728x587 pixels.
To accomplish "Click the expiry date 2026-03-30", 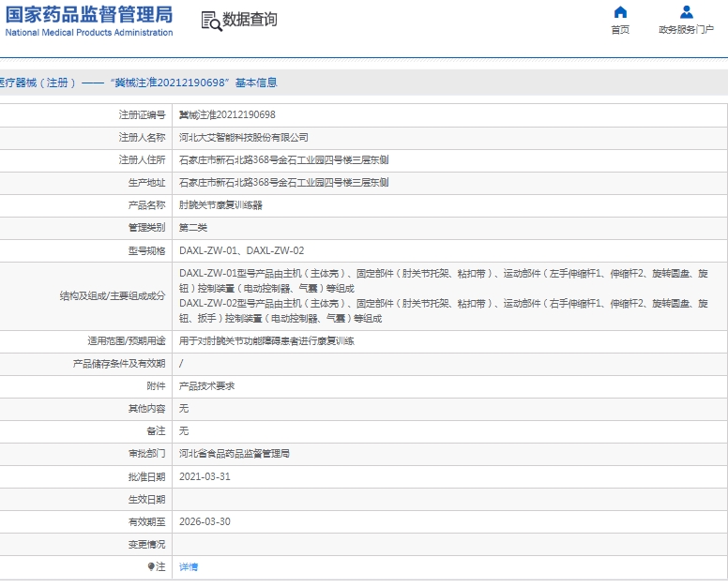I will (x=205, y=521).
